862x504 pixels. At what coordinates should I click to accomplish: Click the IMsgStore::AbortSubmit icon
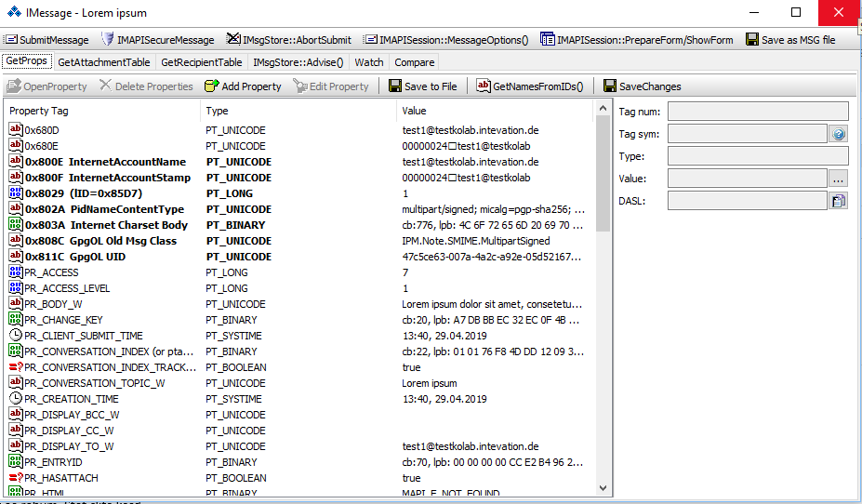pos(232,40)
